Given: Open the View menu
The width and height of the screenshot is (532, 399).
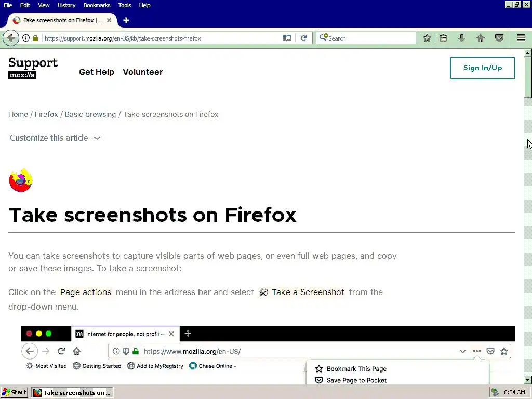Looking at the screenshot, I should pyautogui.click(x=44, y=5).
